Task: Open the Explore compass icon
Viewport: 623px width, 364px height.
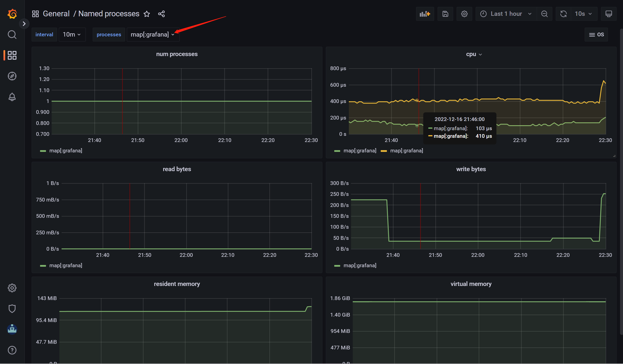Action: (x=12, y=76)
